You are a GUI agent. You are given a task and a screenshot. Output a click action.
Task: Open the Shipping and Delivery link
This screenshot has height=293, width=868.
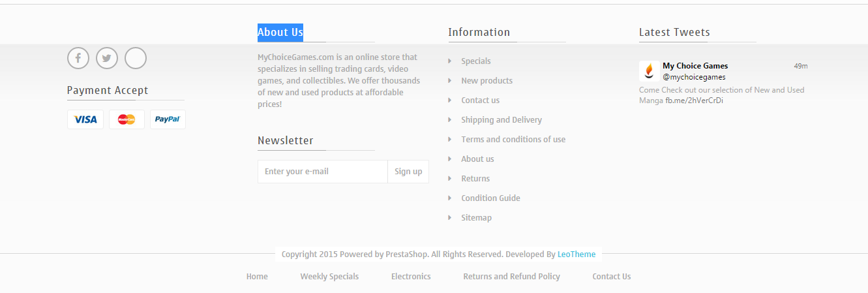click(501, 120)
